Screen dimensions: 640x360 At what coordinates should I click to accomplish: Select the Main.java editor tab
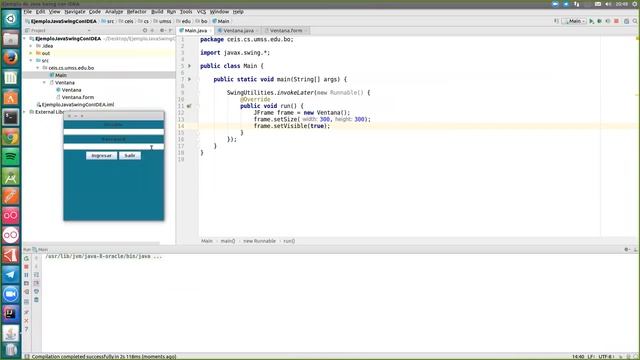(195, 31)
